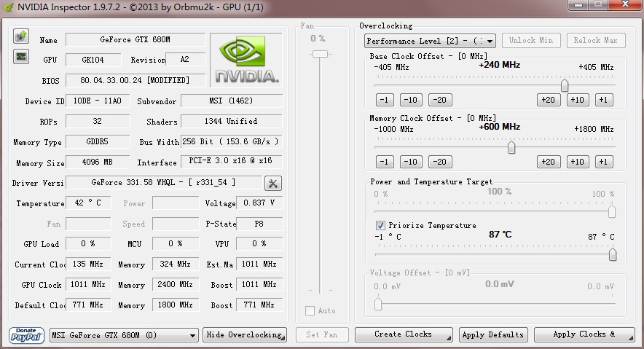Click Apply Clocks & Voltage button
Image resolution: width=644 pixels, height=349 pixels.
click(584, 334)
